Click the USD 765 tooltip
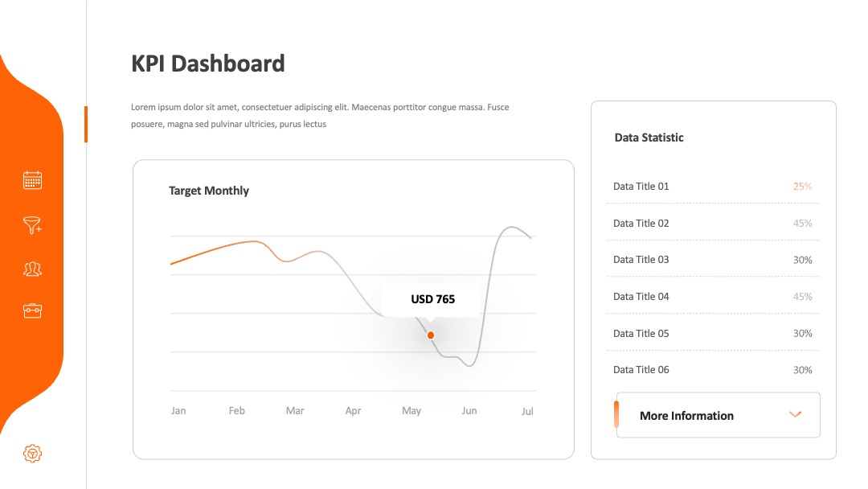The width and height of the screenshot is (868, 489). (433, 300)
